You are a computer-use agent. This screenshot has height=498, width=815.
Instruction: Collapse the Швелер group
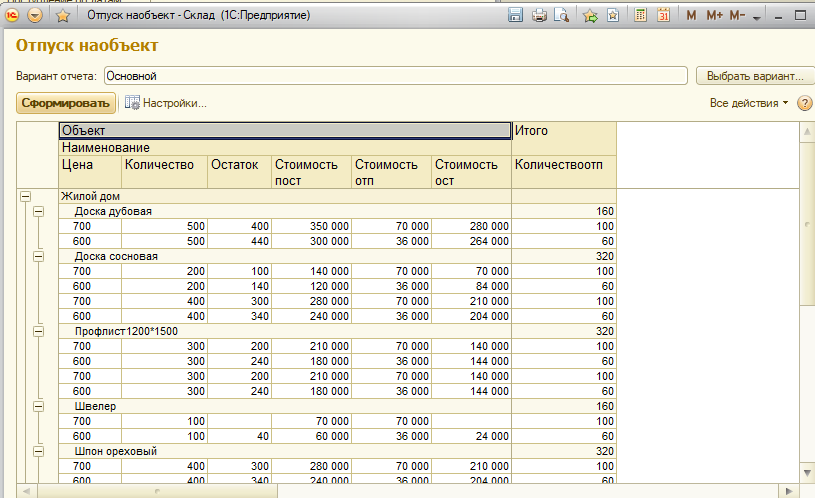tap(38, 407)
